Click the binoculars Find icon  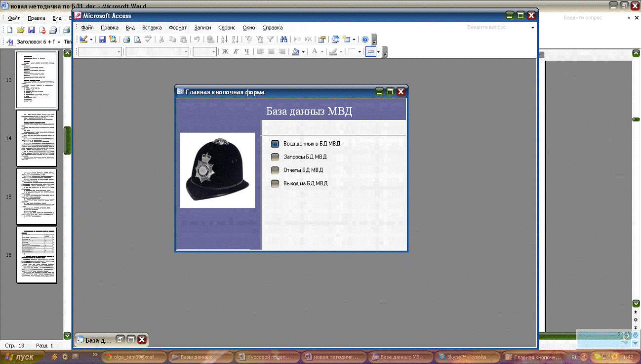coord(283,40)
